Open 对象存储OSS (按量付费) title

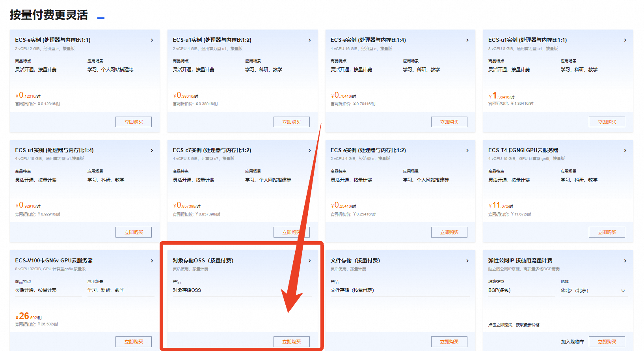click(203, 261)
